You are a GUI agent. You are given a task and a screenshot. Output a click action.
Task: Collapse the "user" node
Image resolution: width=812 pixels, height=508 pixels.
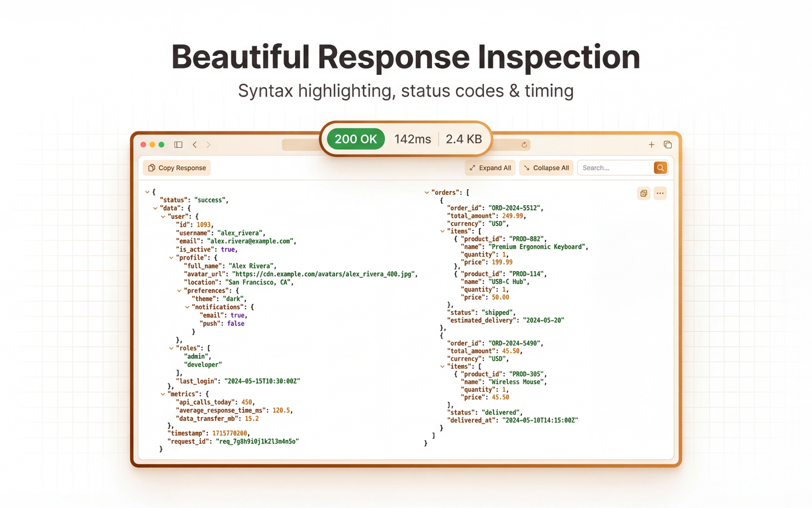[x=163, y=217]
